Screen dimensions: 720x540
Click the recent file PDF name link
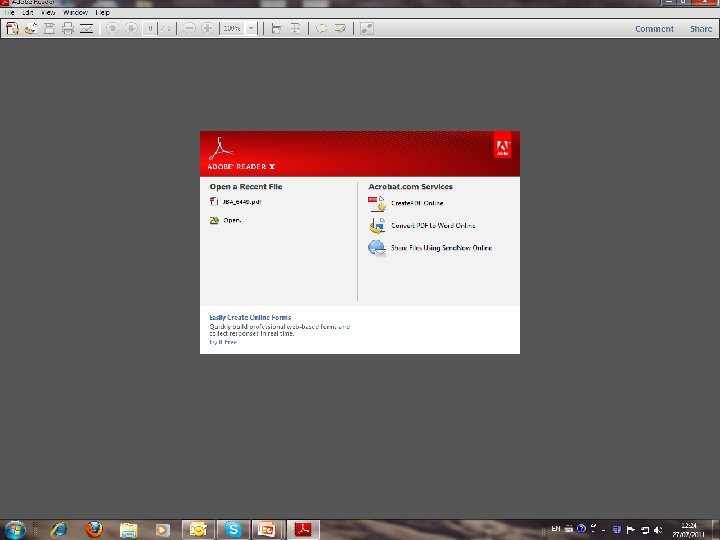(242, 202)
